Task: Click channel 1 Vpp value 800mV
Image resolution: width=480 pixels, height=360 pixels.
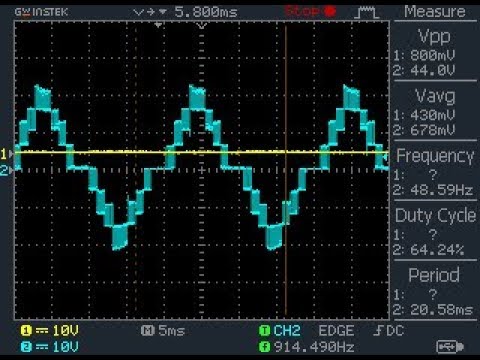Action: coord(432,55)
